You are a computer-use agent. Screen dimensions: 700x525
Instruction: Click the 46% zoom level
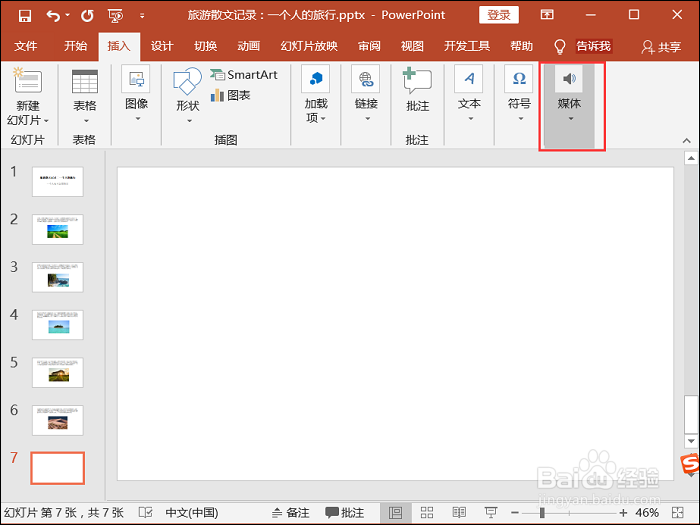pos(647,512)
